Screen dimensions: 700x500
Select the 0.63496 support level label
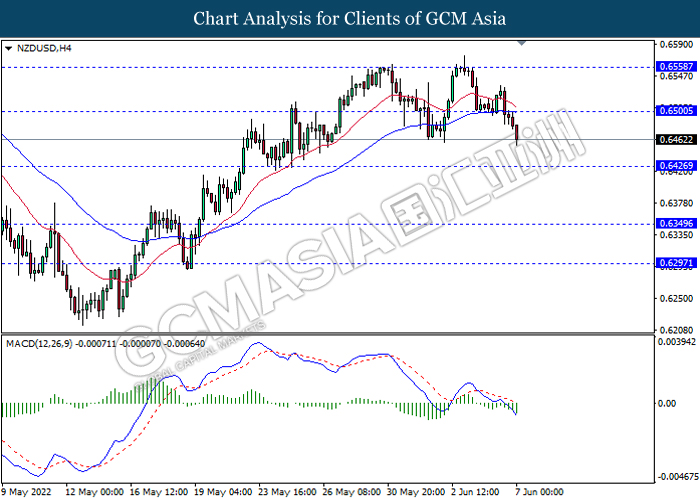pyautogui.click(x=677, y=223)
